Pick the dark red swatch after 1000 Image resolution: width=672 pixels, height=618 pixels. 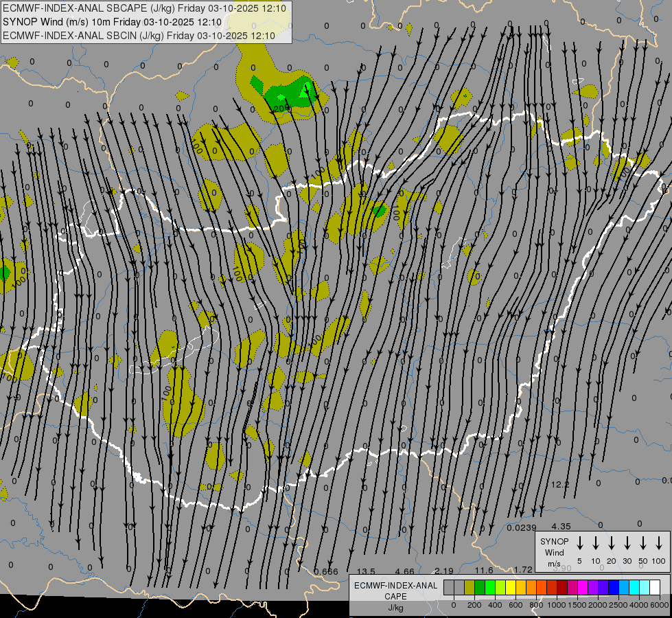coord(562,587)
